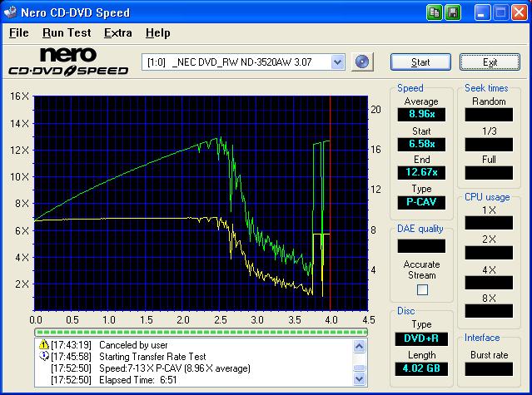Click the log scrollbar up arrow
The width and height of the screenshot is (532, 395).
[x=360, y=346]
